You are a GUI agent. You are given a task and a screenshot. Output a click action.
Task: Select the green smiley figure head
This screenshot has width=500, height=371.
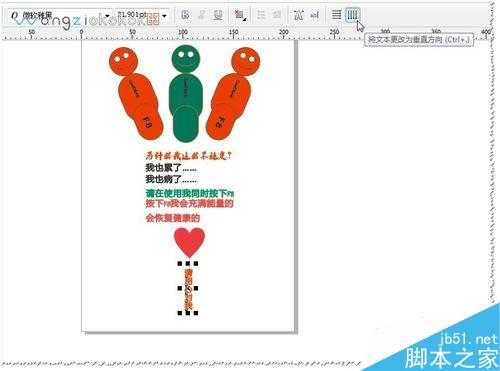click(187, 59)
